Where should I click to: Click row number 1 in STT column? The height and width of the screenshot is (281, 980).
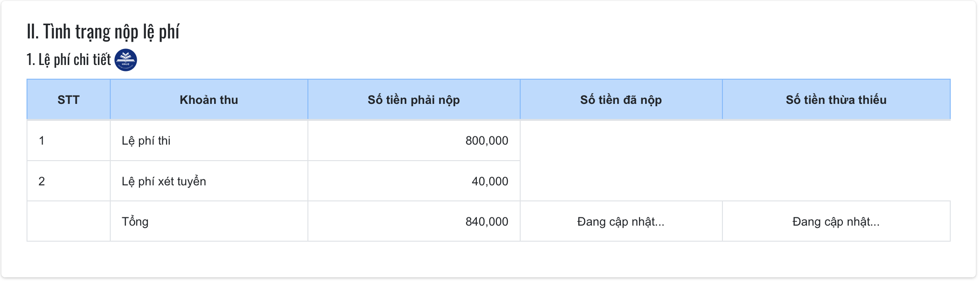click(x=42, y=140)
